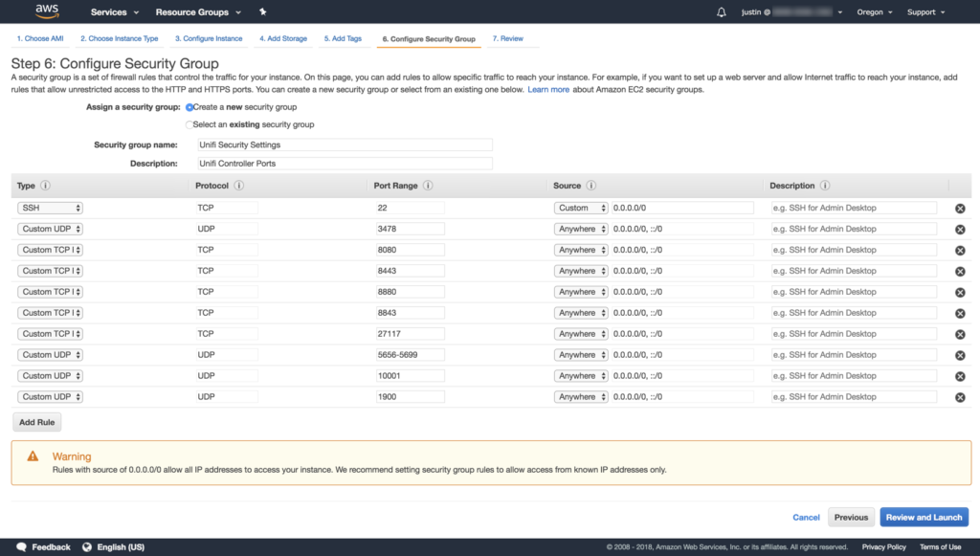The height and width of the screenshot is (556, 980).
Task: Click the Security group name field
Action: (x=345, y=145)
